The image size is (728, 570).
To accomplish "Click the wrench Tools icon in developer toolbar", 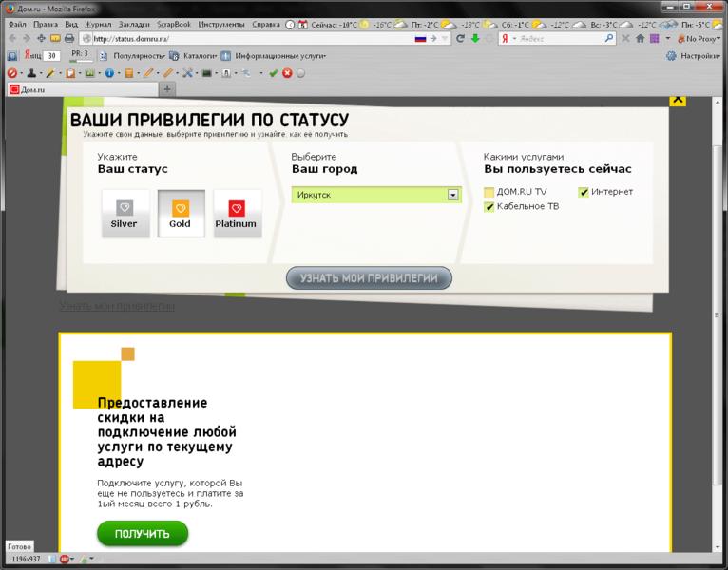I will 187,73.
